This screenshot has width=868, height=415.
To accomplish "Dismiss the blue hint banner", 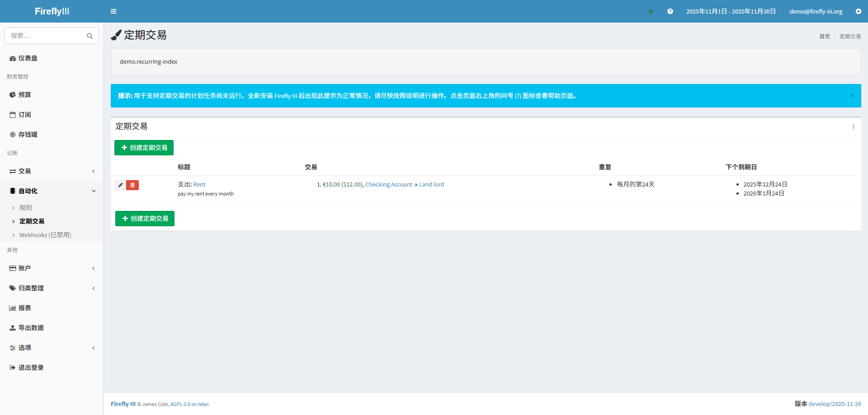I will click(852, 96).
